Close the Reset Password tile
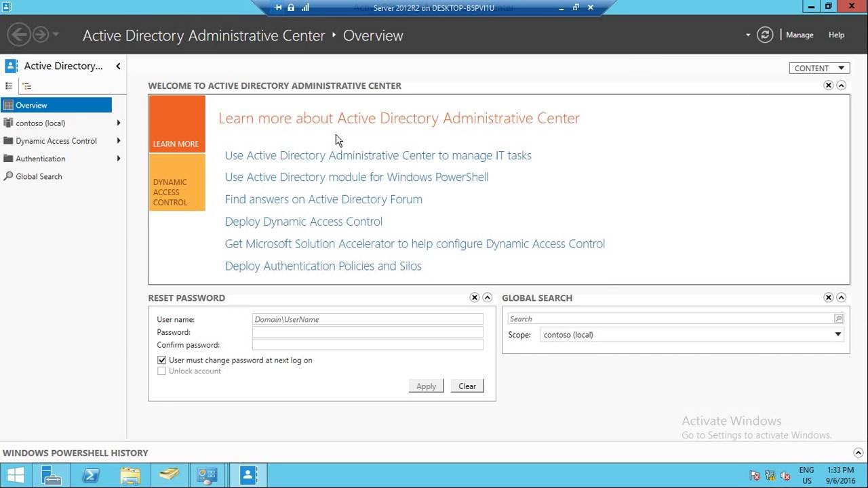This screenshot has height=488, width=868. [x=474, y=298]
